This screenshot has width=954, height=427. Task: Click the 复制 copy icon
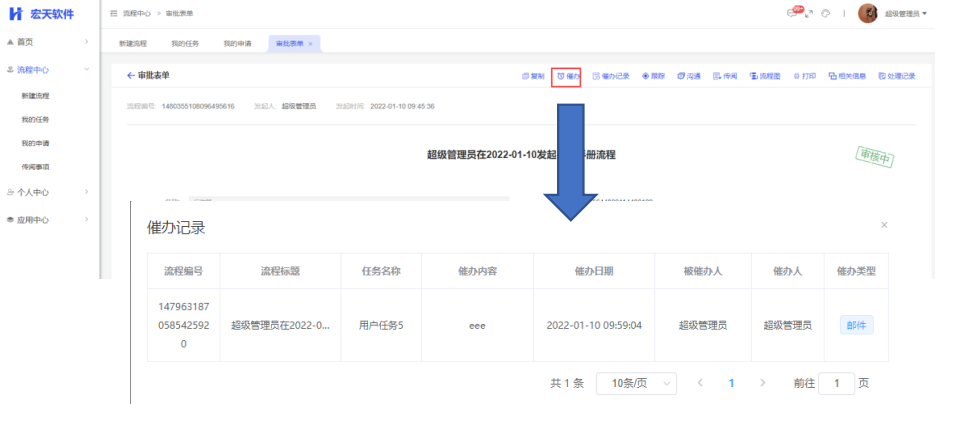(533, 76)
